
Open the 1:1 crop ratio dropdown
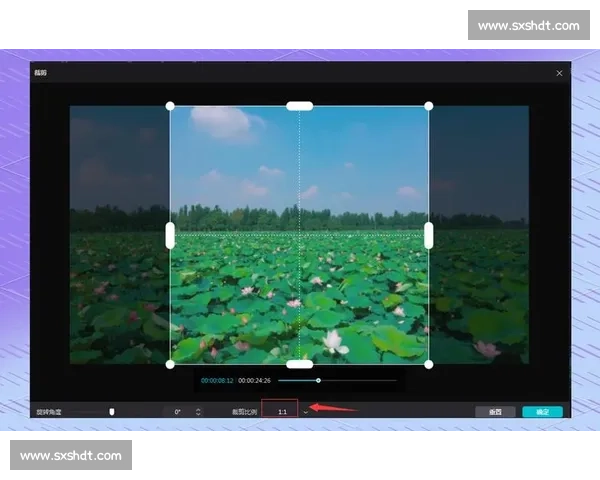tap(281, 411)
